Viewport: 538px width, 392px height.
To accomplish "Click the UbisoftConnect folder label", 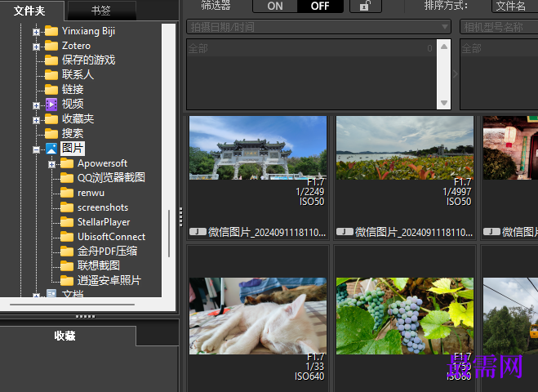I will [x=112, y=237].
